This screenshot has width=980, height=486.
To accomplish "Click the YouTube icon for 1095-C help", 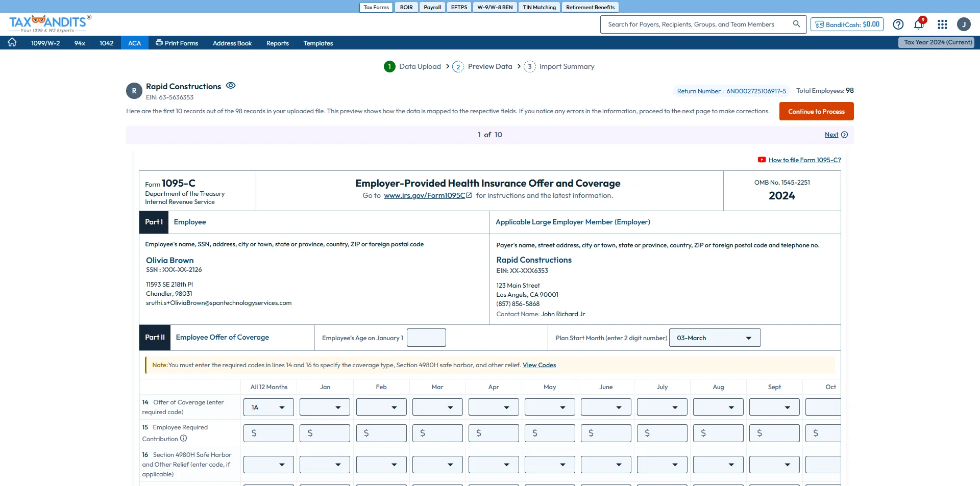I will (762, 160).
